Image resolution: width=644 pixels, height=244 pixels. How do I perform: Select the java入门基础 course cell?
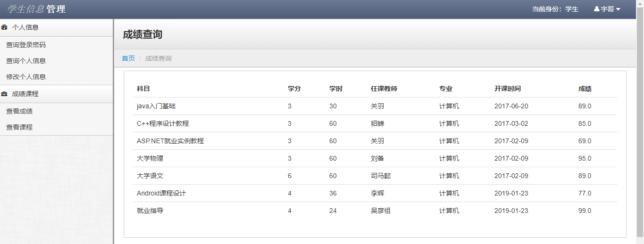pos(156,106)
